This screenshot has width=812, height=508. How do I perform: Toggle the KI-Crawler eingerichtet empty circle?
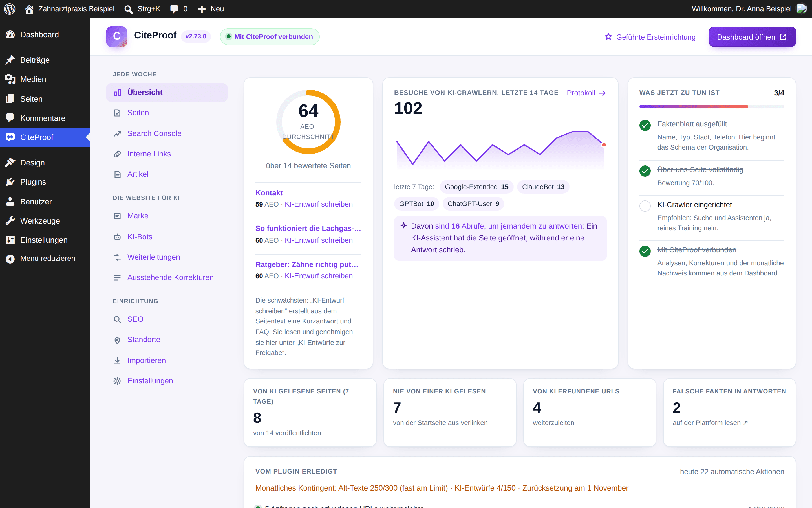point(645,206)
